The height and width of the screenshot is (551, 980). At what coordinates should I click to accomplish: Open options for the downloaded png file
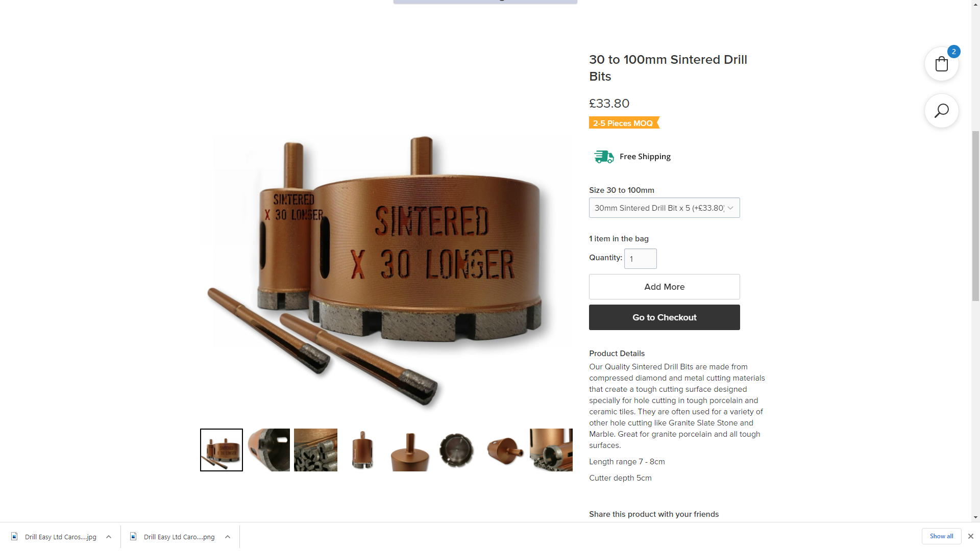[228, 537]
